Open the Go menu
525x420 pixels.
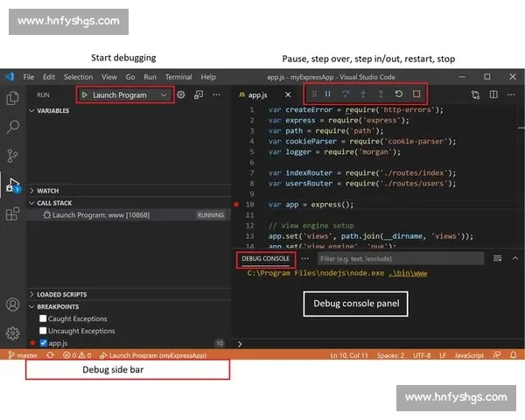click(130, 77)
